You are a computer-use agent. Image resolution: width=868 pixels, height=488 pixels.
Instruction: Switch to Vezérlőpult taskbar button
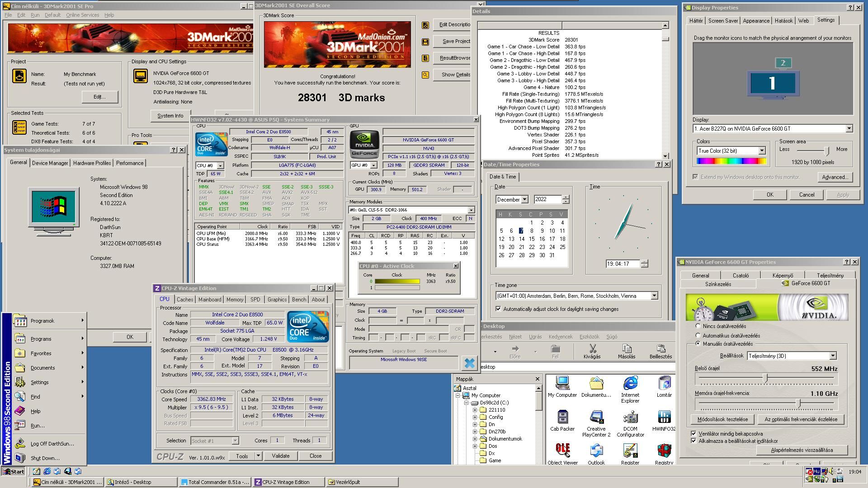tap(362, 482)
